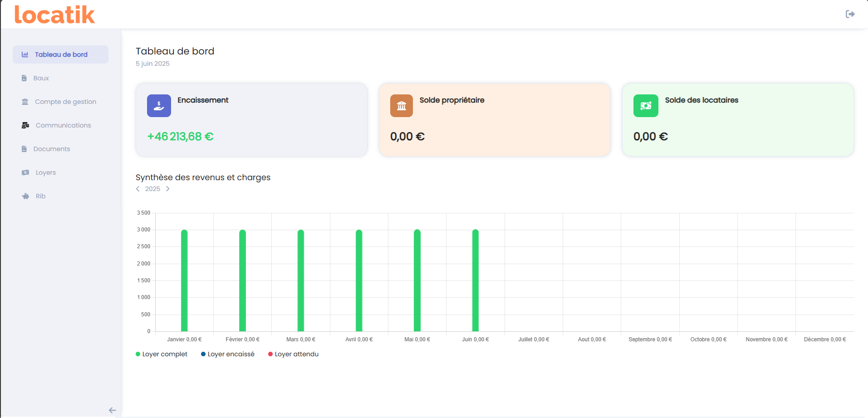Toggle the Loyer complet legend item

coord(161,354)
